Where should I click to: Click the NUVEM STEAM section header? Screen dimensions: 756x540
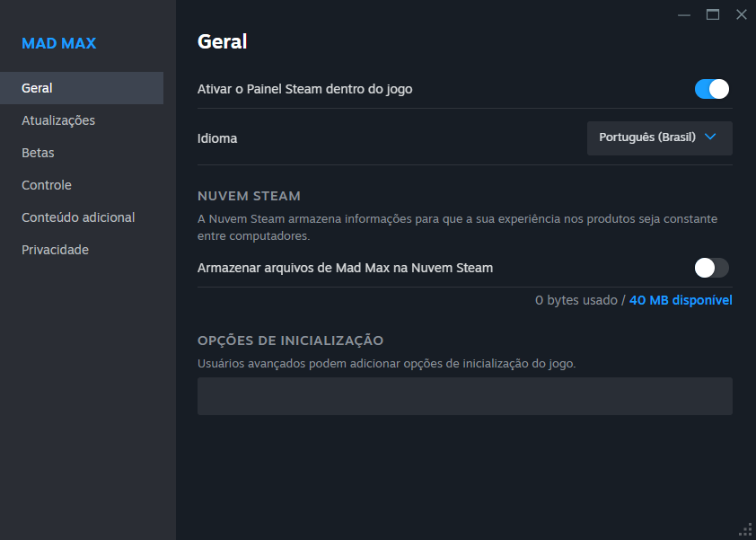pyautogui.click(x=249, y=196)
